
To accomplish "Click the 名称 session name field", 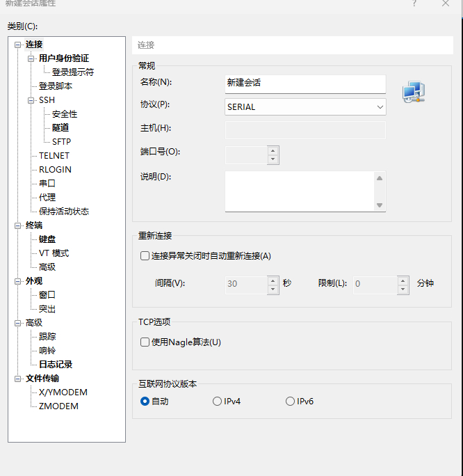I will click(x=305, y=83).
